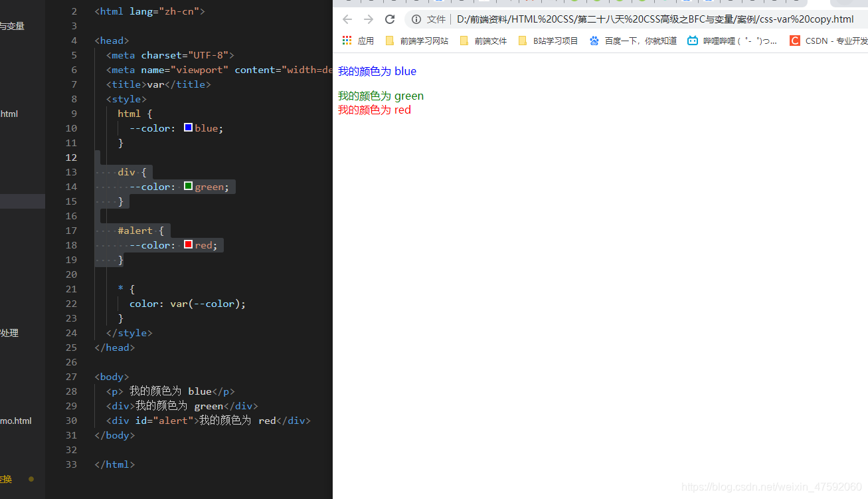Open the 哔哩哔哩 bookmark
Image resolution: width=868 pixels, height=499 pixels.
coord(732,41)
